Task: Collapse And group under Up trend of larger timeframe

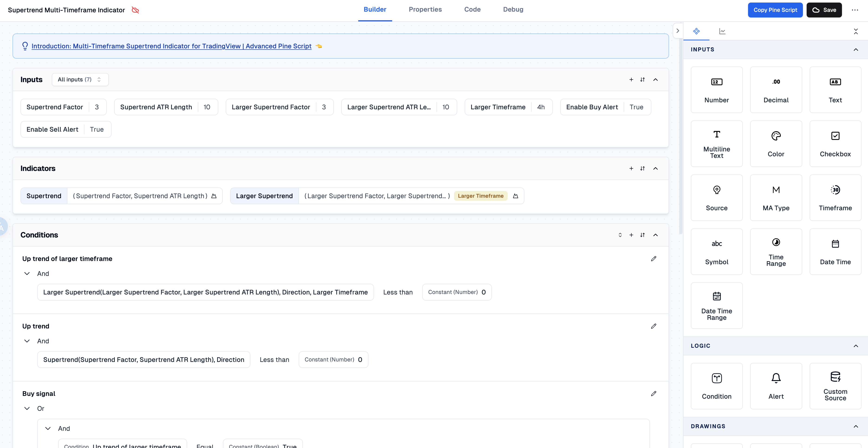Action: pos(27,273)
